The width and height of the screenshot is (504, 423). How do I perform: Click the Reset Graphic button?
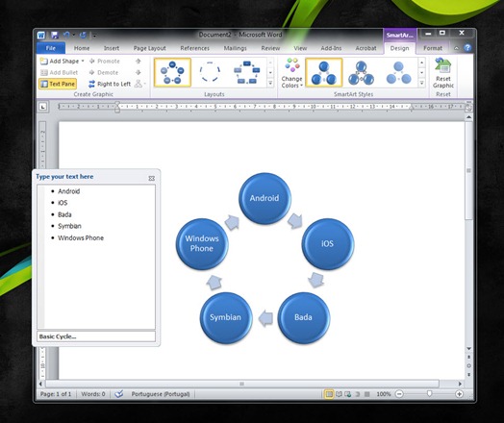coord(443,73)
